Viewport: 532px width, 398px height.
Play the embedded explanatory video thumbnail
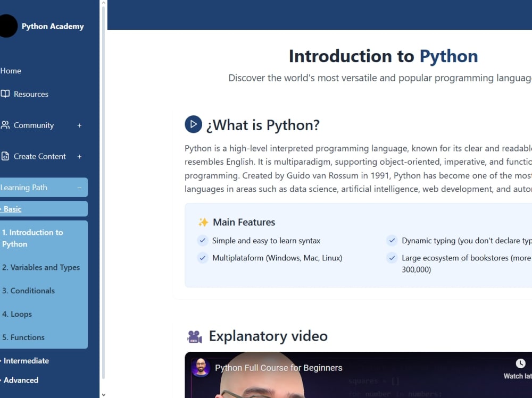(358, 375)
